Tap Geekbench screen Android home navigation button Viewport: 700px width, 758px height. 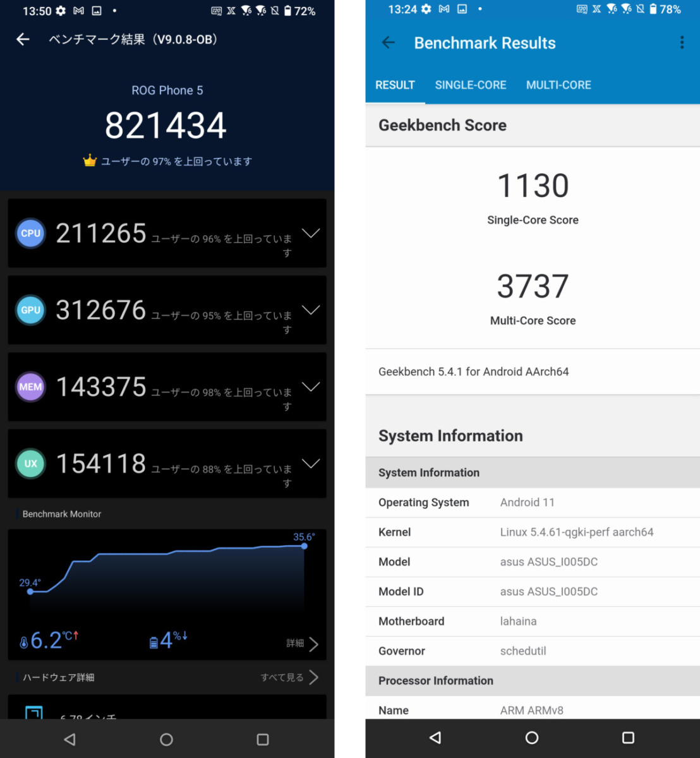(x=532, y=737)
